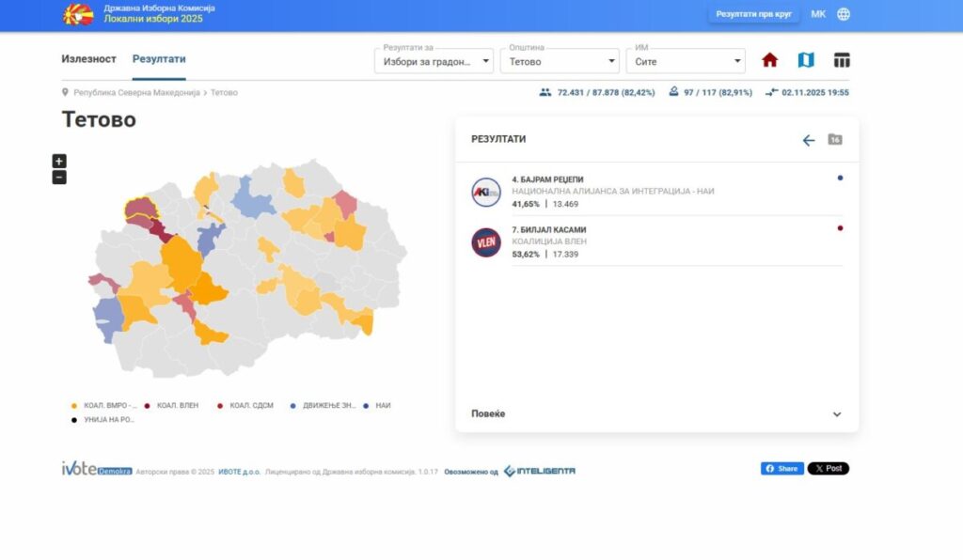Click the gray export icon in results panel
Viewport: 963px width, 560px height.
(x=834, y=140)
